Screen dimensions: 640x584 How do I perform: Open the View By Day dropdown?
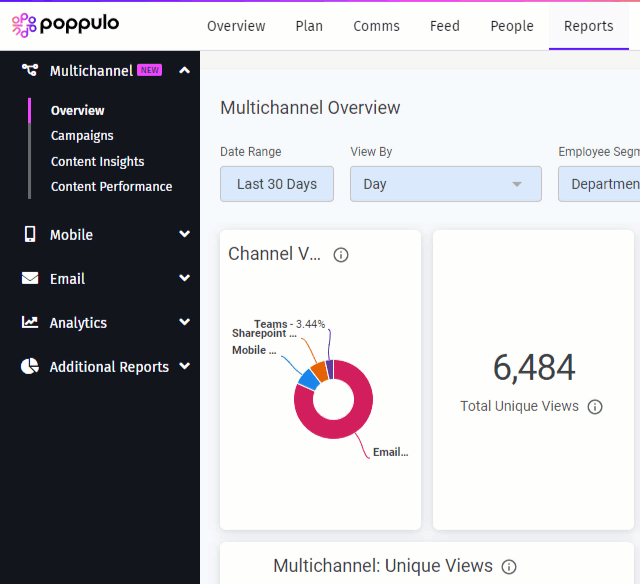[x=445, y=184]
